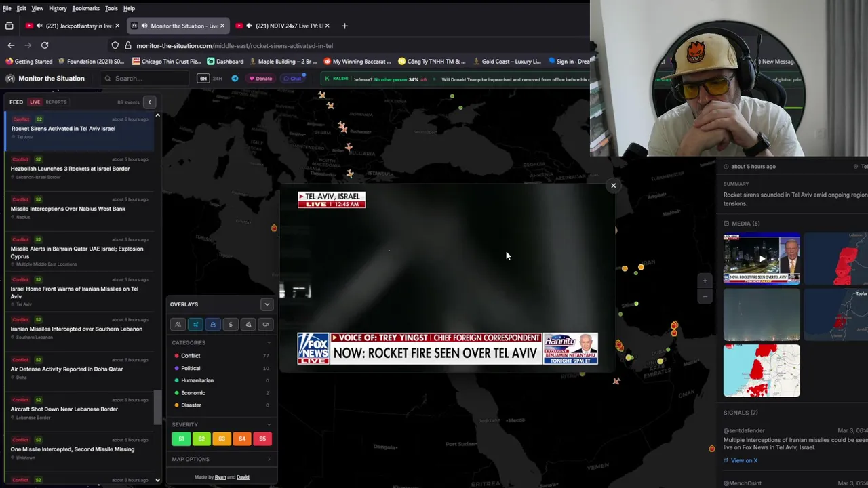Select the green S1 severity swatch
Image resolution: width=868 pixels, height=488 pixels.
181,439
